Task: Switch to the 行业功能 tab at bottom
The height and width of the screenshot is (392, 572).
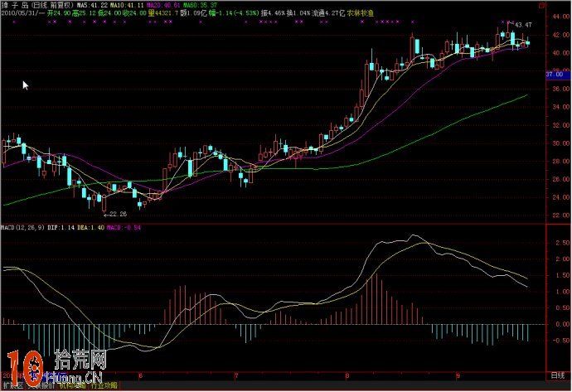Action: (x=104, y=386)
